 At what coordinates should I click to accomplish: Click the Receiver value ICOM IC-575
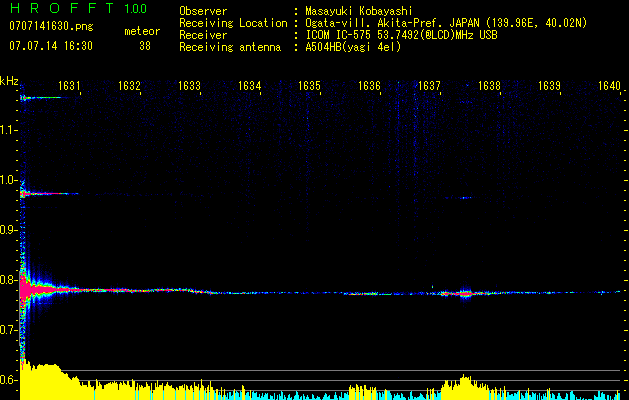pyautogui.click(x=339, y=35)
